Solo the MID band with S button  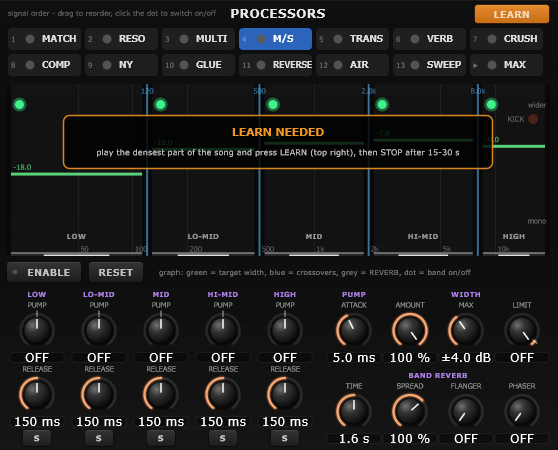pyautogui.click(x=161, y=438)
